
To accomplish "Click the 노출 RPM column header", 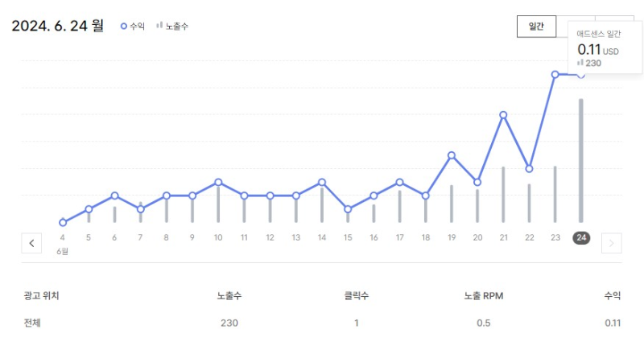I will pos(484,295).
